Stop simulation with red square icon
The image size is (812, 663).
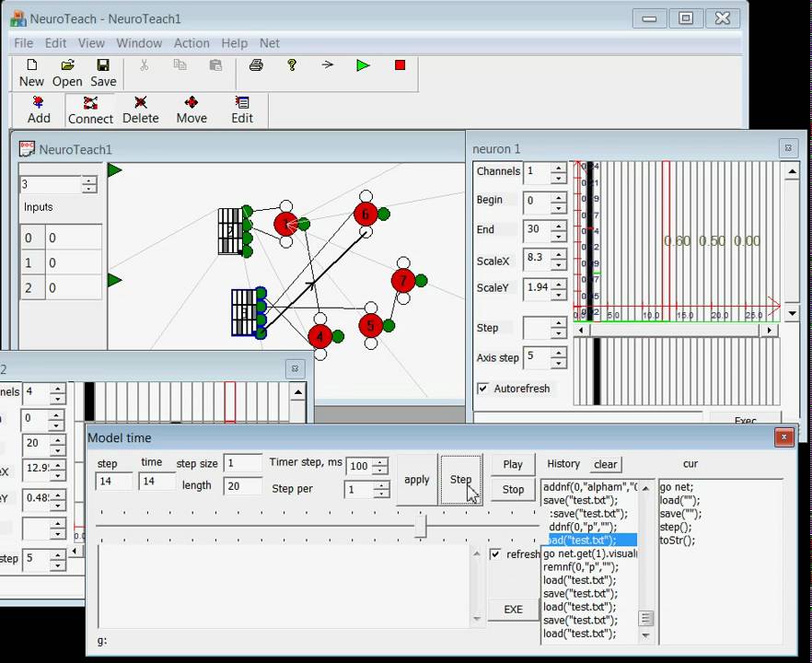400,65
